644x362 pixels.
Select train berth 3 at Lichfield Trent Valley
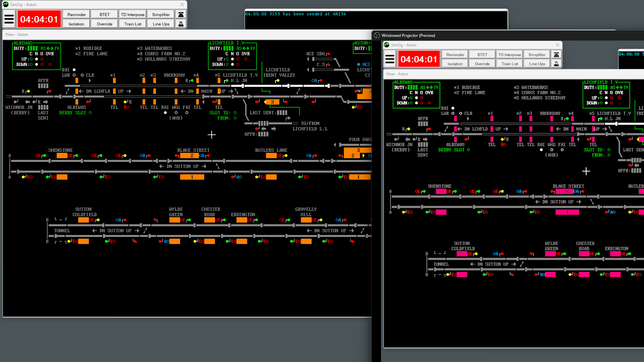pos(272,102)
